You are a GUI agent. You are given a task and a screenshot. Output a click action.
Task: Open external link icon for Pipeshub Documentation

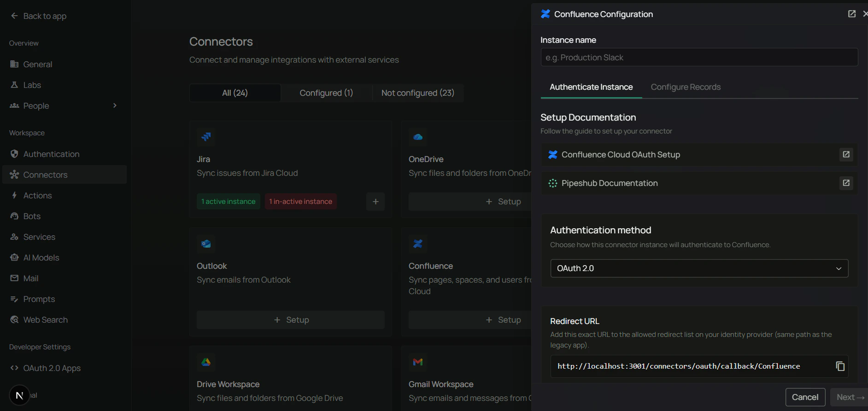[x=846, y=183]
